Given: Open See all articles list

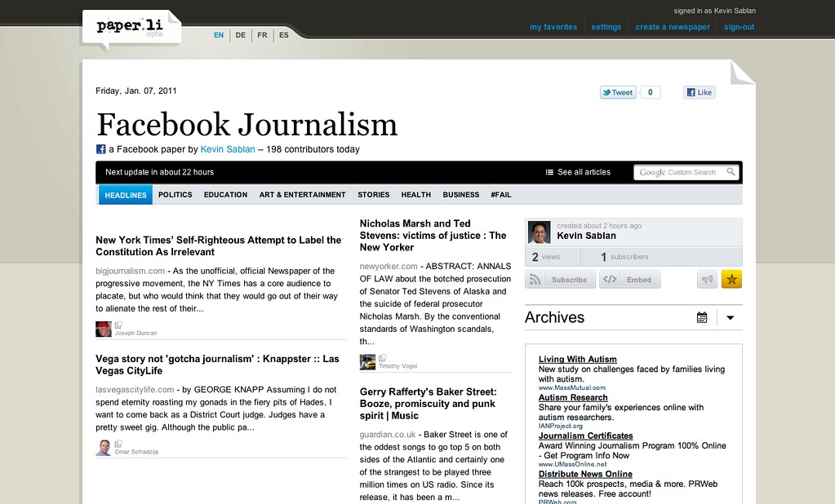Looking at the screenshot, I should click(x=579, y=172).
